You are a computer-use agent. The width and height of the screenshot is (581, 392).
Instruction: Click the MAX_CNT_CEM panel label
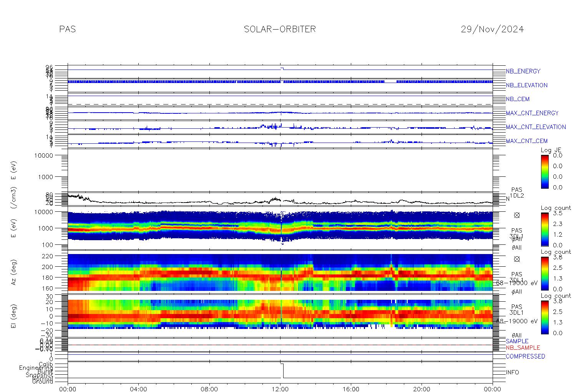point(527,141)
